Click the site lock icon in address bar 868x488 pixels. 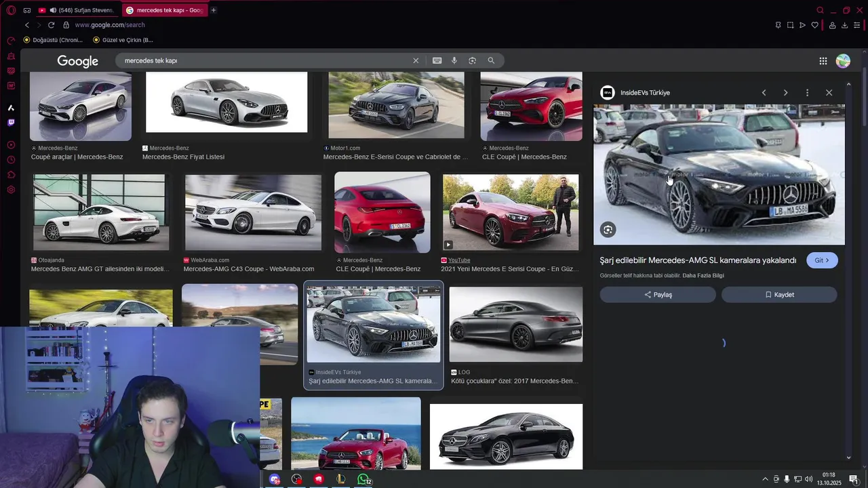(66, 25)
